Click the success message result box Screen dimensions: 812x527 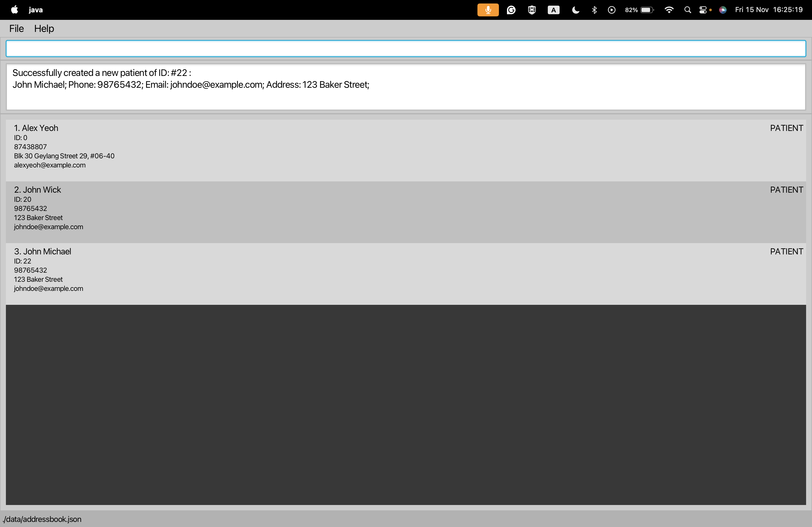point(406,87)
